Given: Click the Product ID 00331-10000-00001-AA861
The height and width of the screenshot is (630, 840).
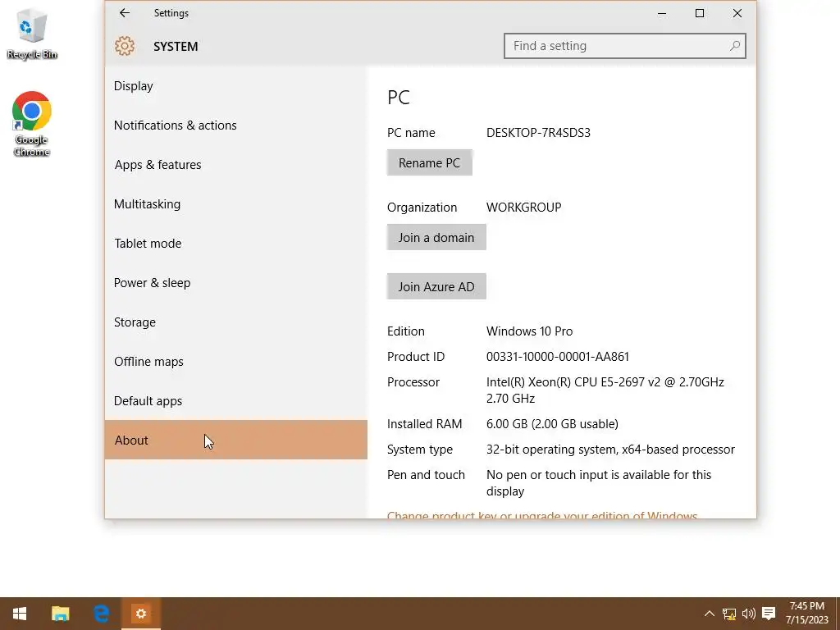Looking at the screenshot, I should coord(558,357).
